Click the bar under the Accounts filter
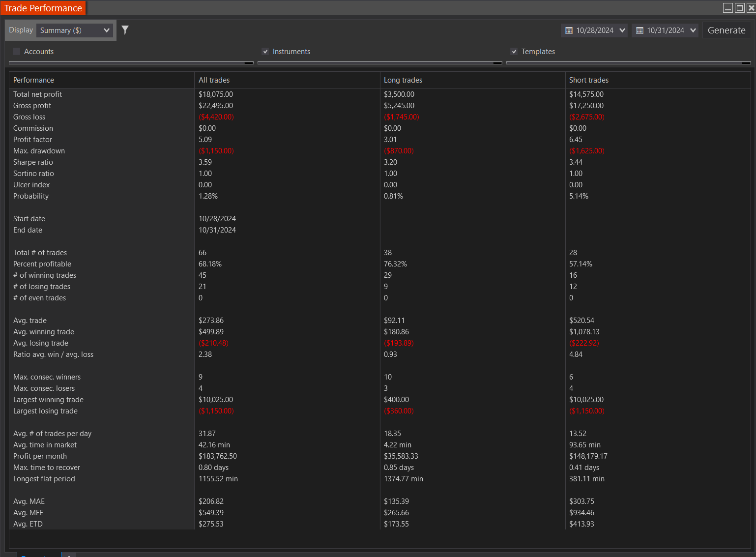 pyautogui.click(x=131, y=63)
